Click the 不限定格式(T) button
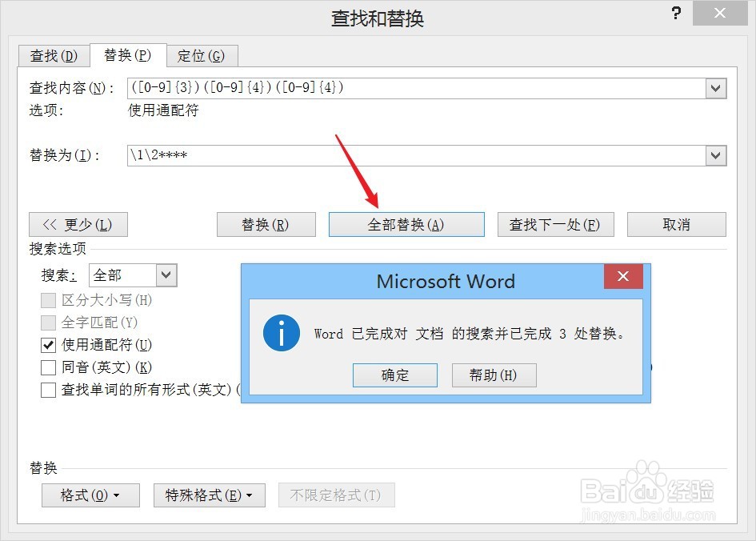 click(336, 495)
